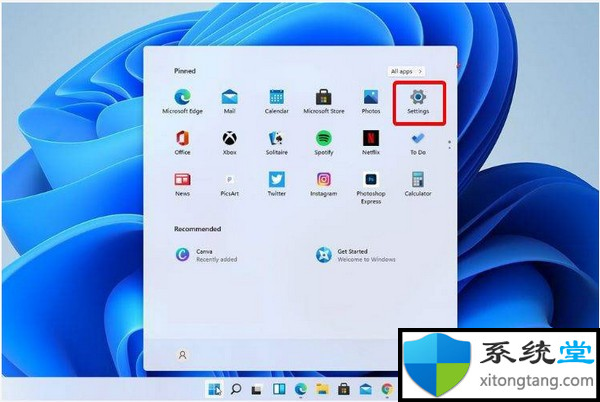The image size is (600, 402).
Task: Open pinned Microsoft Store app
Action: point(324,102)
